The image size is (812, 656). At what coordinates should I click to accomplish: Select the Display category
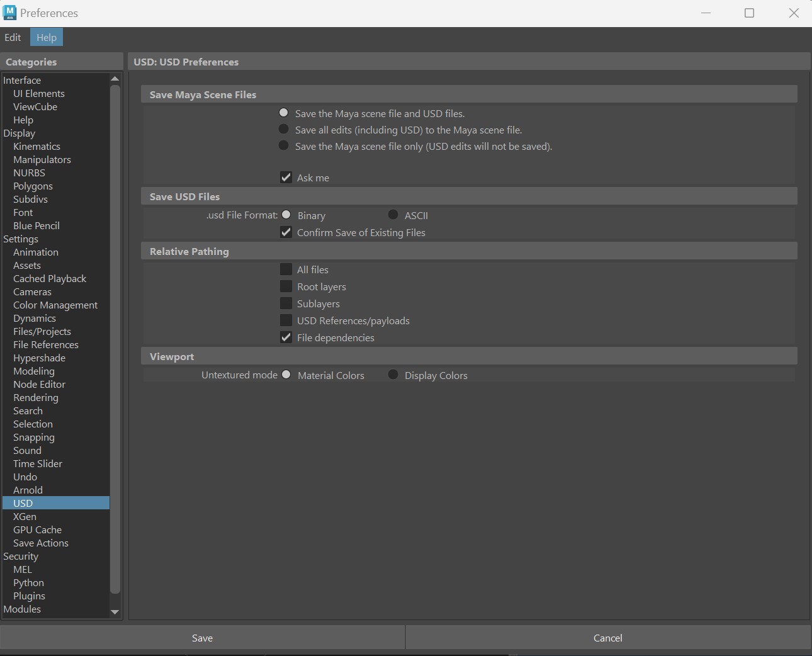(x=20, y=133)
